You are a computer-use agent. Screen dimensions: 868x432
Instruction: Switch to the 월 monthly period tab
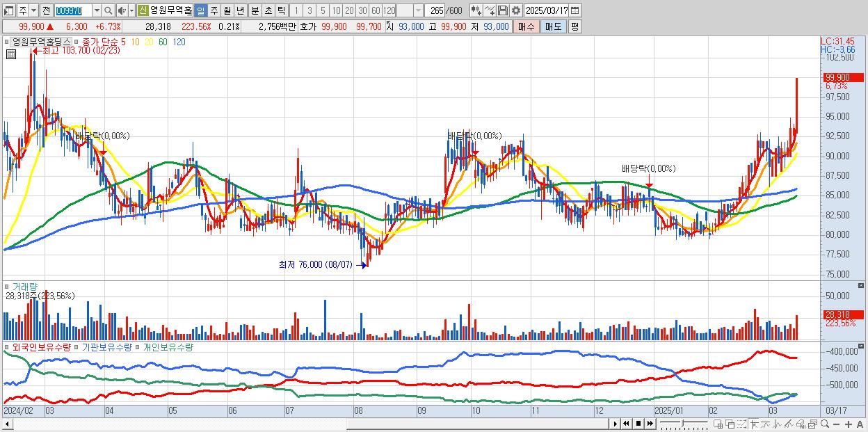click(x=227, y=10)
